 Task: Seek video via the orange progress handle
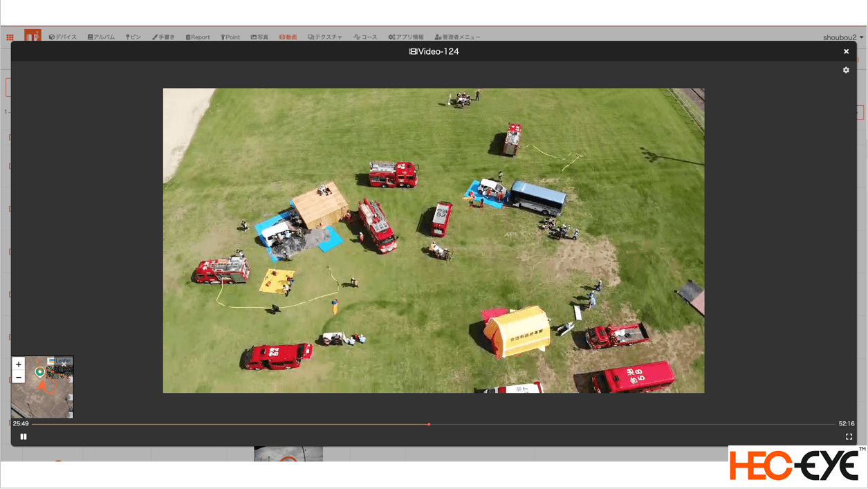[429, 424]
